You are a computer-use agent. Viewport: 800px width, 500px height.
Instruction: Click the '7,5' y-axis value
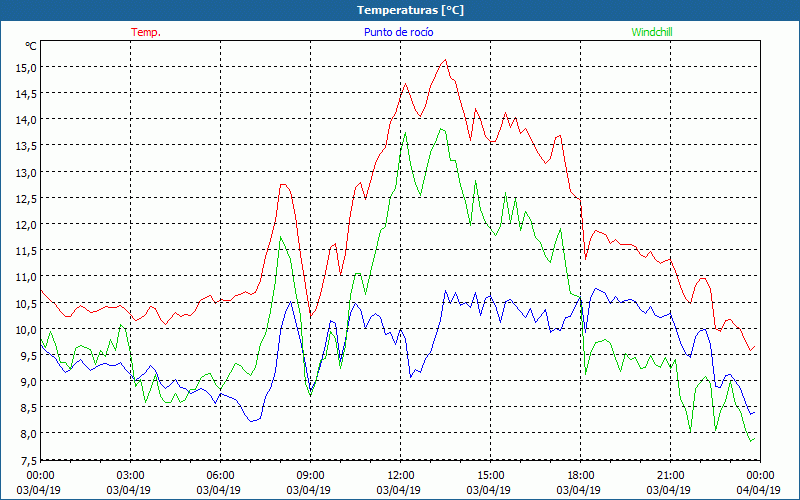[29, 460]
